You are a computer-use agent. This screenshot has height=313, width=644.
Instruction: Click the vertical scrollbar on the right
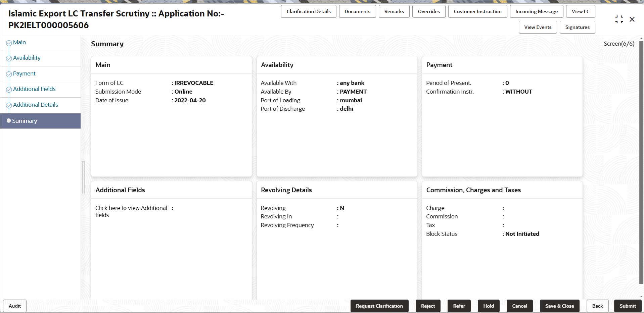click(641, 163)
